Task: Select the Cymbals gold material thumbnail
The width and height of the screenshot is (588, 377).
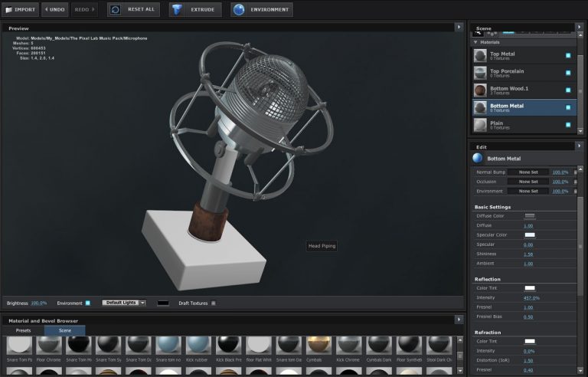Action: pos(318,346)
